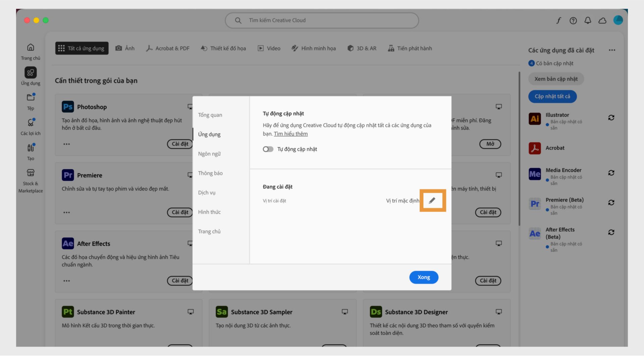Screen dimensions: 644x356
Task: Open the help question mark icon
Action: pos(573,20)
